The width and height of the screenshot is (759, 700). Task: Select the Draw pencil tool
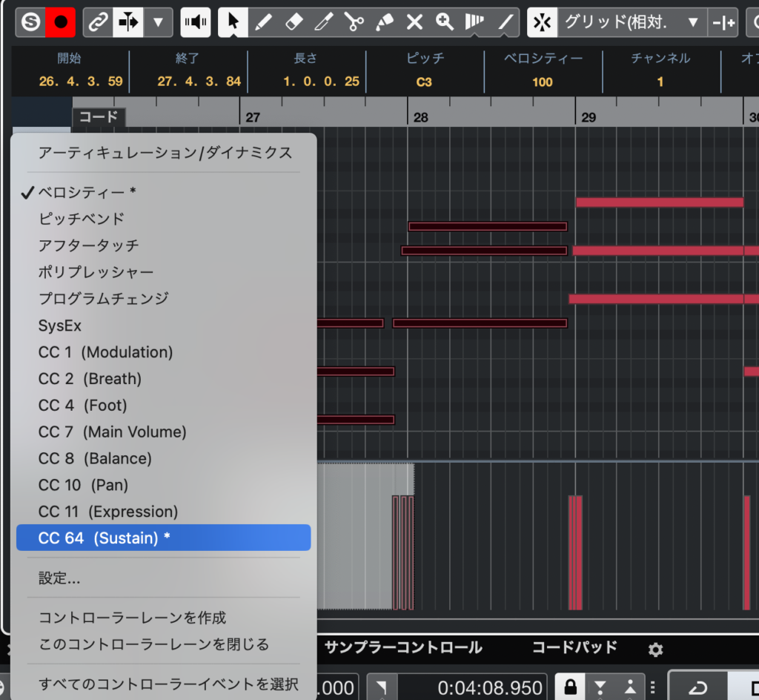click(x=263, y=22)
